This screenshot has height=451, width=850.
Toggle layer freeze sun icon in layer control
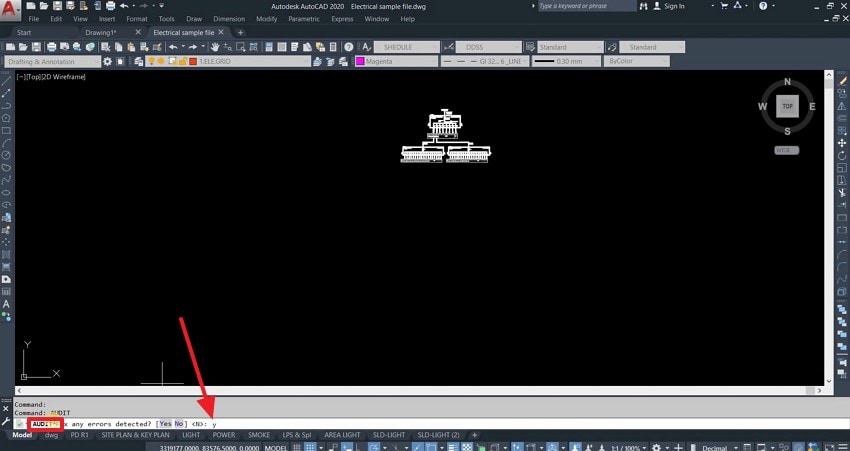(x=161, y=61)
